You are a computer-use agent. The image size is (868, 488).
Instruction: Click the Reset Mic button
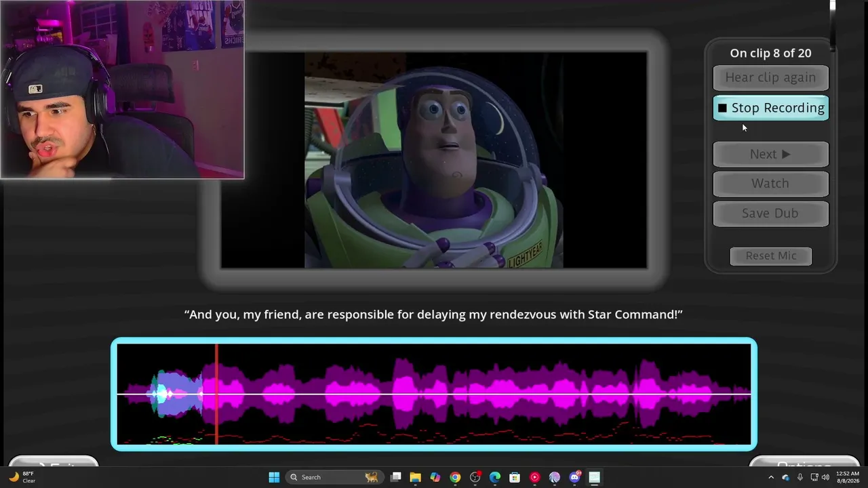(771, 256)
